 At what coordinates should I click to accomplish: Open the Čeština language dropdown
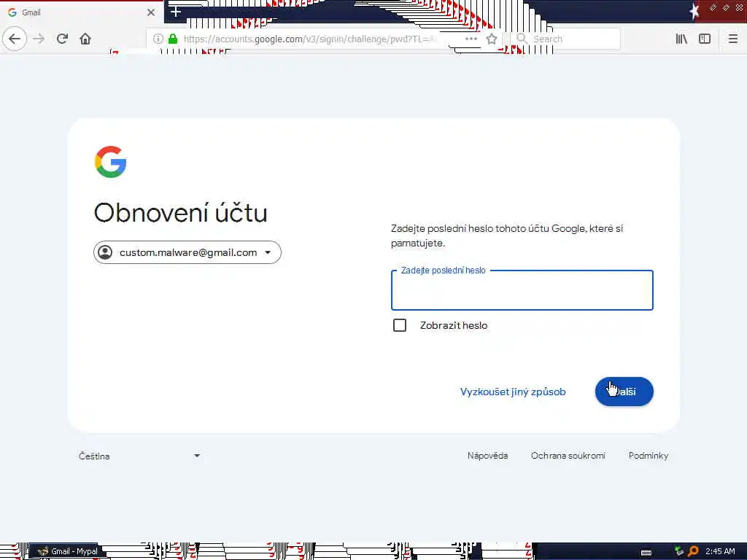[139, 456]
